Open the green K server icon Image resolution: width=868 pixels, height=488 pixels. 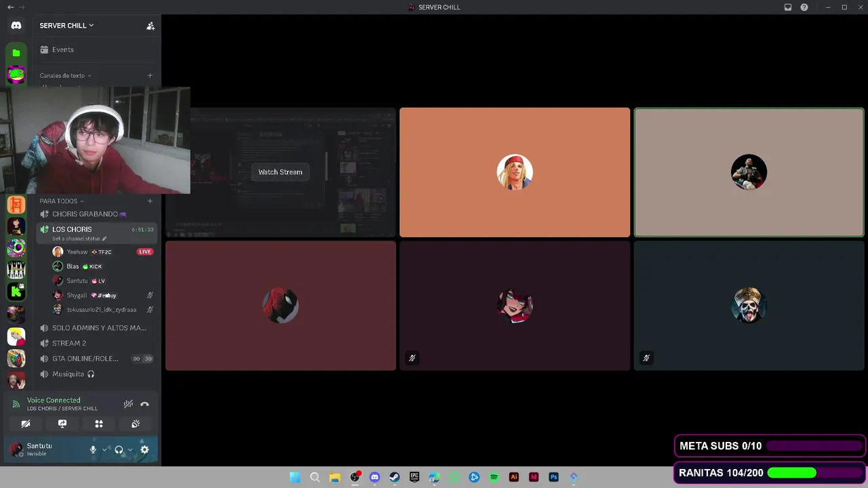tap(16, 292)
